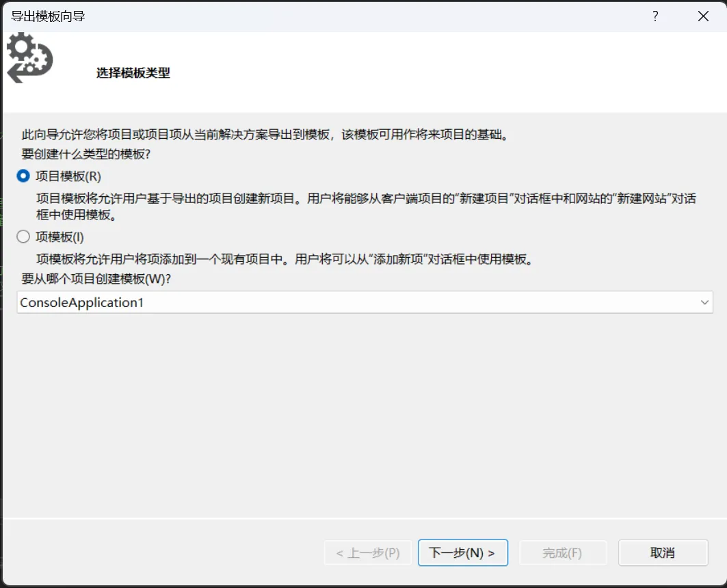The width and height of the screenshot is (727, 588).
Task: Select the 项模板(I) radio button
Action: [23, 237]
